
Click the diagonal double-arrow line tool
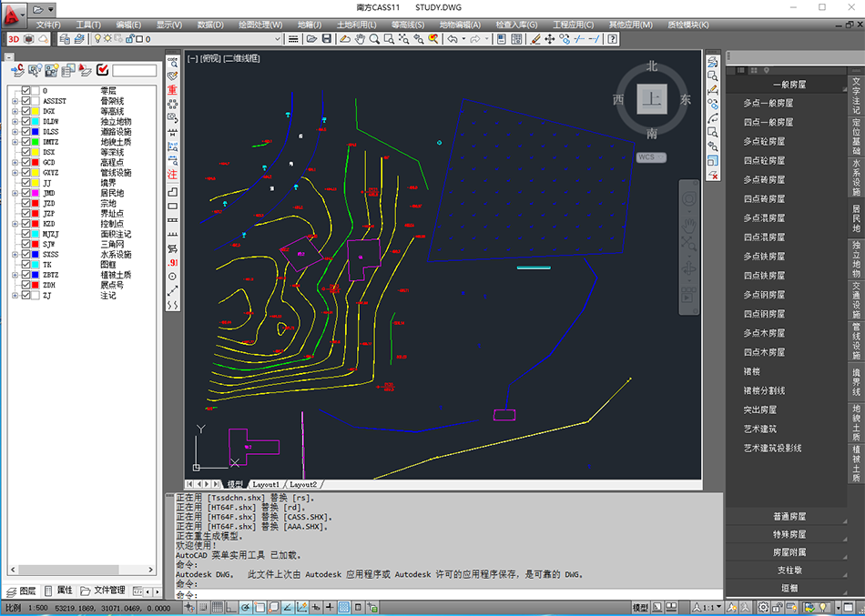[x=173, y=290]
